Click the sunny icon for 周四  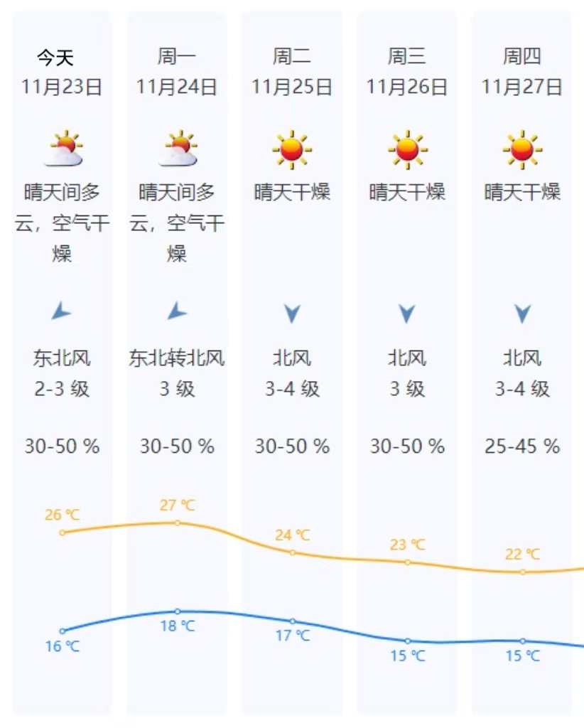click(x=522, y=149)
